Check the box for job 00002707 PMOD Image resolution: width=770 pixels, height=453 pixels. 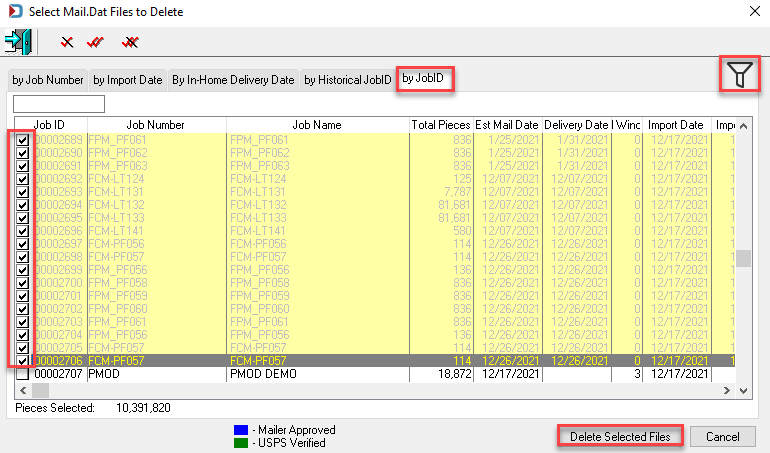22,374
